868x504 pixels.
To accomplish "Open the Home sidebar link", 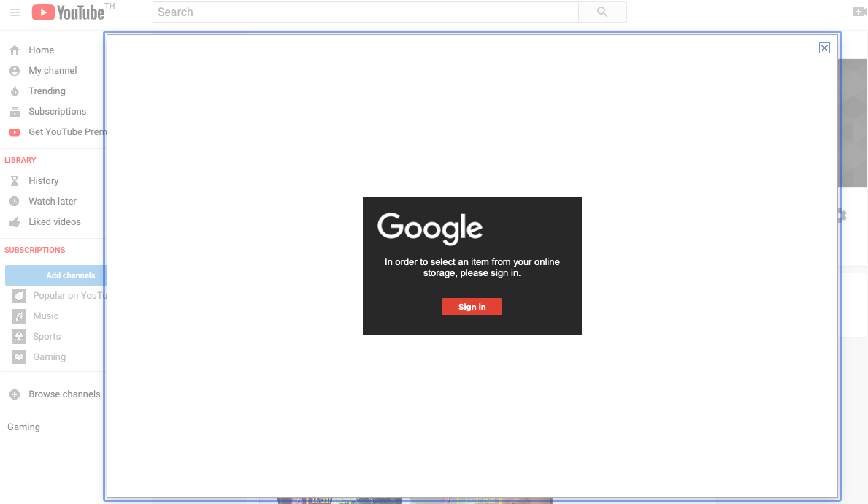I will [x=42, y=50].
